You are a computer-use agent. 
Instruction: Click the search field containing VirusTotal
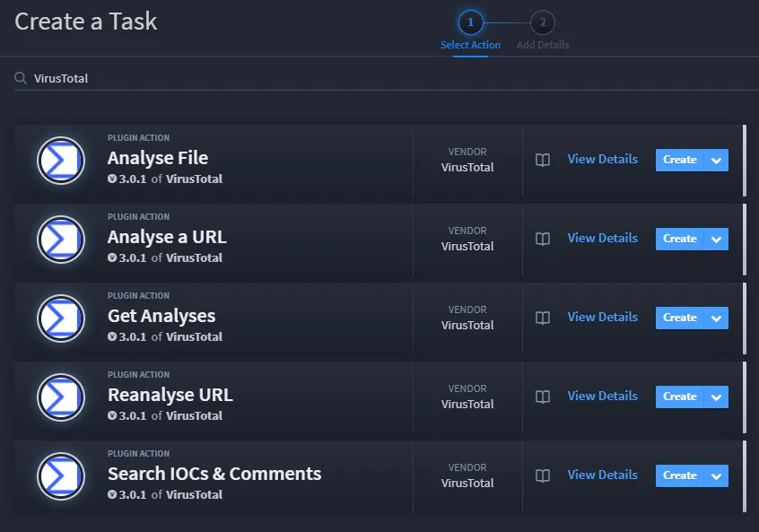pos(387,78)
